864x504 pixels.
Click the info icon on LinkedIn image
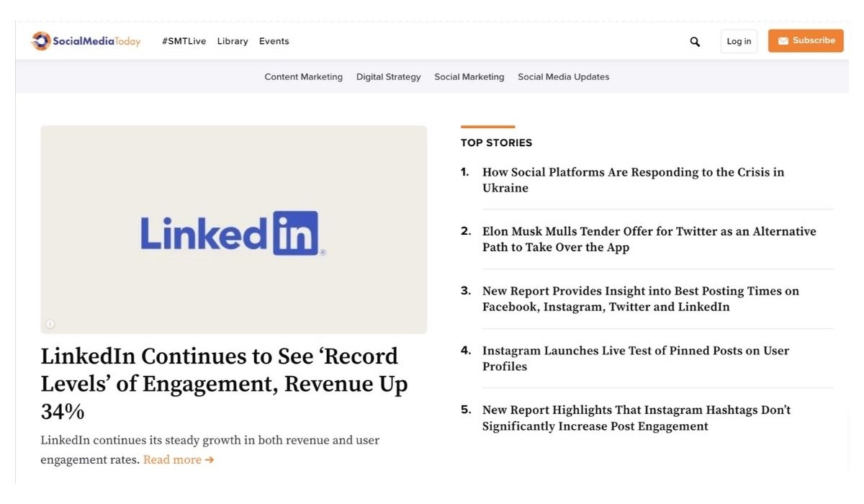coord(50,324)
